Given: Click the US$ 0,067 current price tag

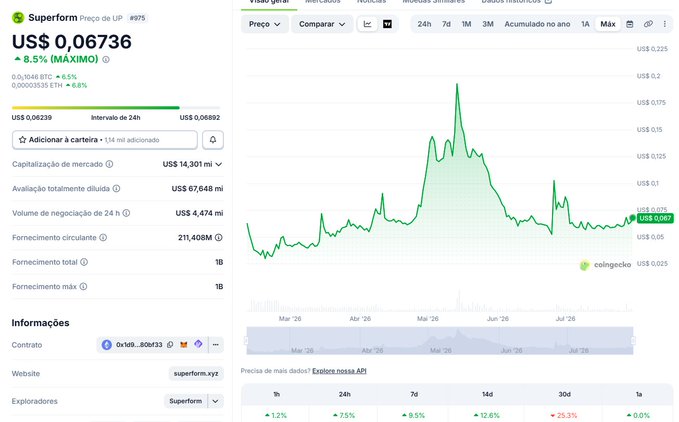Looking at the screenshot, I should [655, 218].
